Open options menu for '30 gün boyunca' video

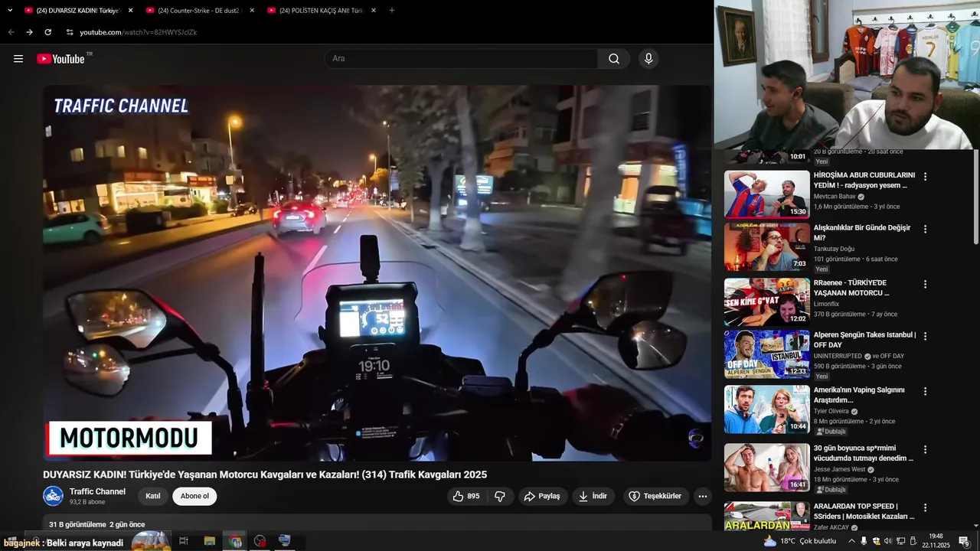(x=925, y=449)
